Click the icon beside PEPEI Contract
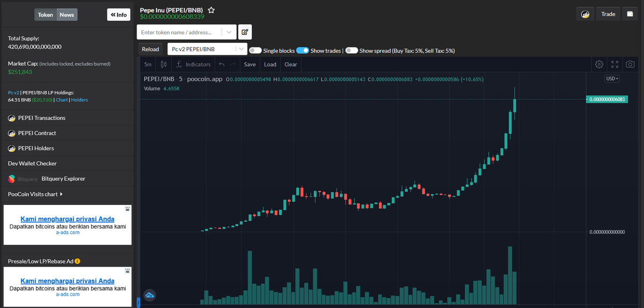This screenshot has width=644, height=308. pyautogui.click(x=12, y=133)
